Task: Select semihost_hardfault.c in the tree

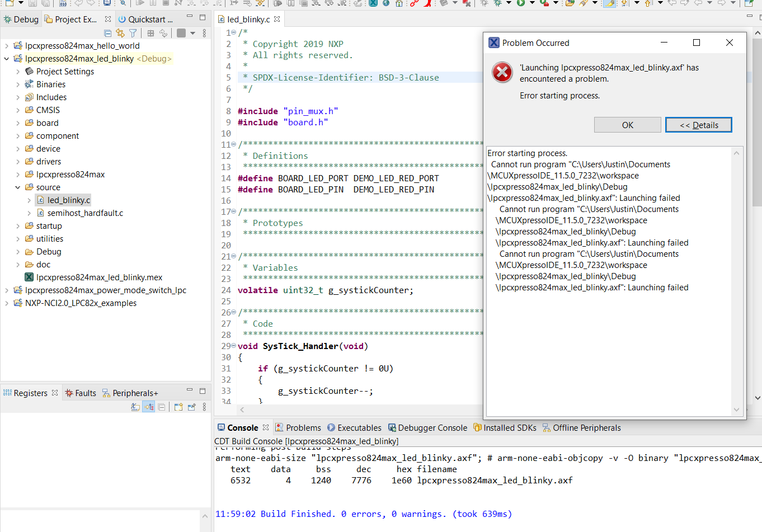Action: point(79,213)
